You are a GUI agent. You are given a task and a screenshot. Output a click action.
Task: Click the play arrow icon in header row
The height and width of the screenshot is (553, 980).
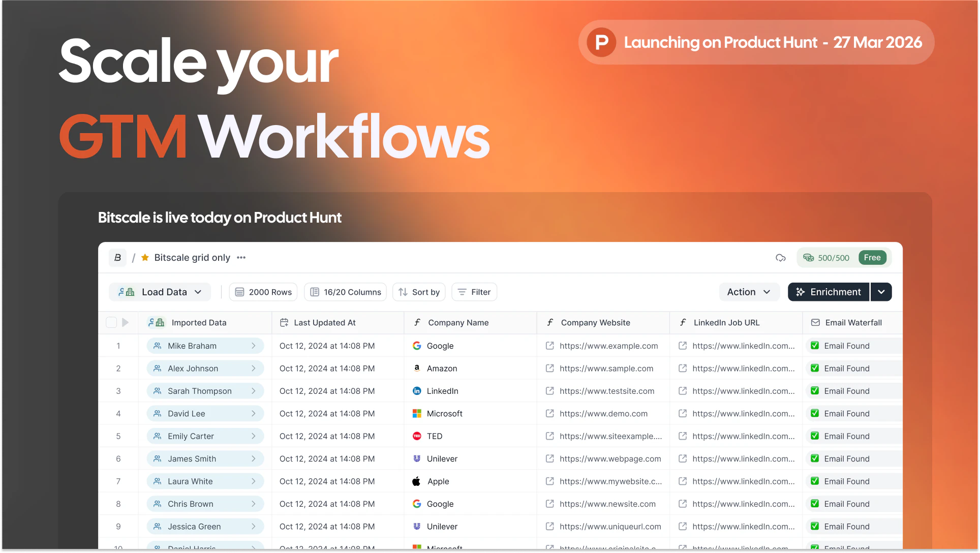point(125,322)
